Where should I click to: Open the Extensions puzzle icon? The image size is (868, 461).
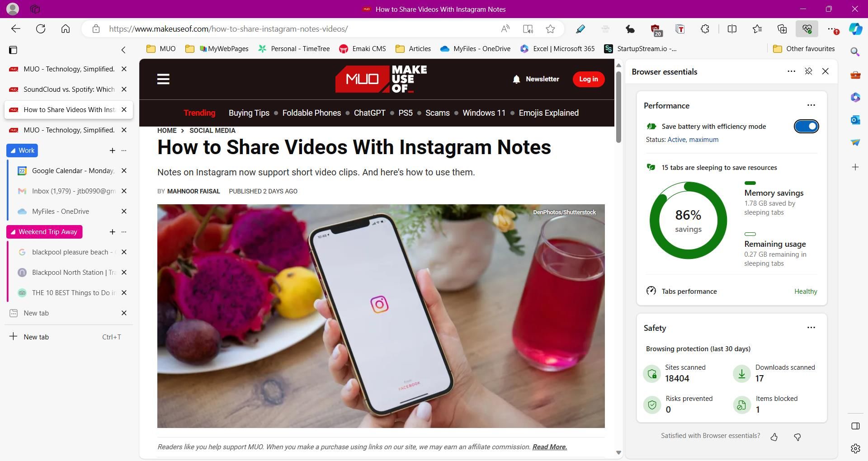point(705,29)
